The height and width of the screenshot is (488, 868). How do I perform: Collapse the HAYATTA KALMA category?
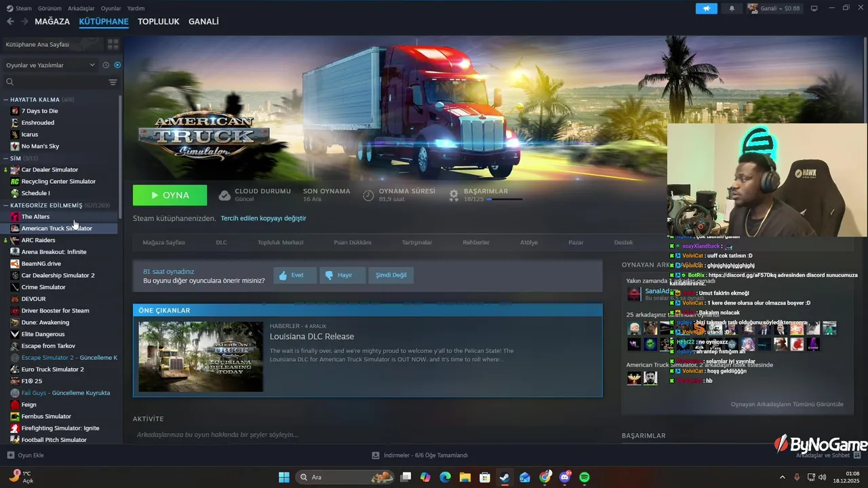coord(6,100)
